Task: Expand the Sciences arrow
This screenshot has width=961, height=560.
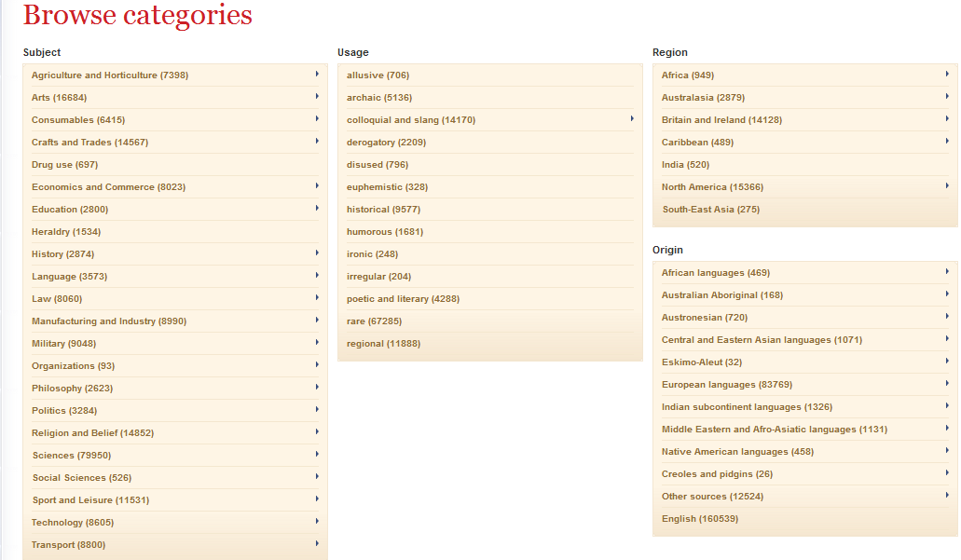Action: (317, 454)
